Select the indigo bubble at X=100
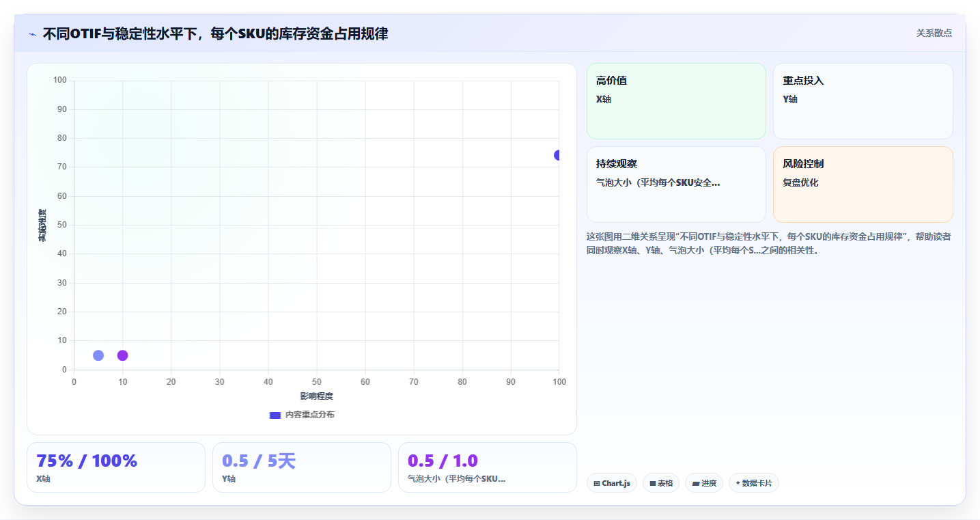The width and height of the screenshot is (980, 520). [557, 155]
